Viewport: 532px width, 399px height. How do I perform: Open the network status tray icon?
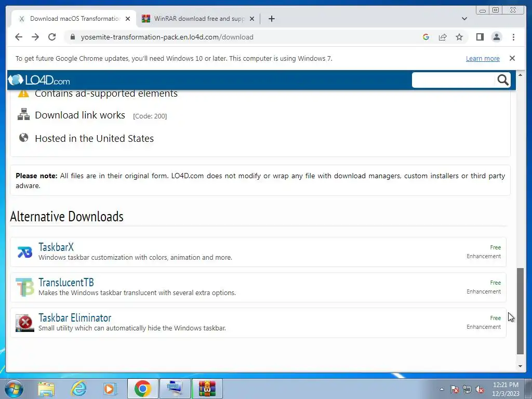[x=467, y=389]
